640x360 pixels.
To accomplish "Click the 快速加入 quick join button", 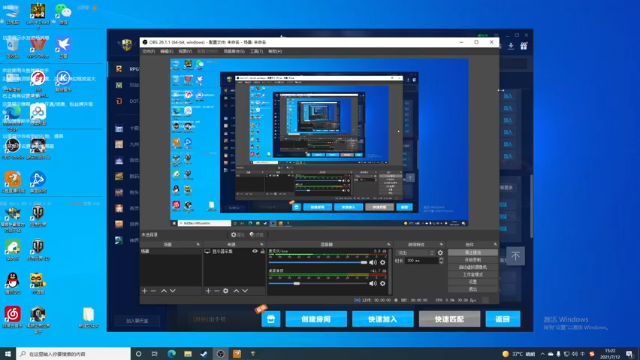I will click(382, 319).
